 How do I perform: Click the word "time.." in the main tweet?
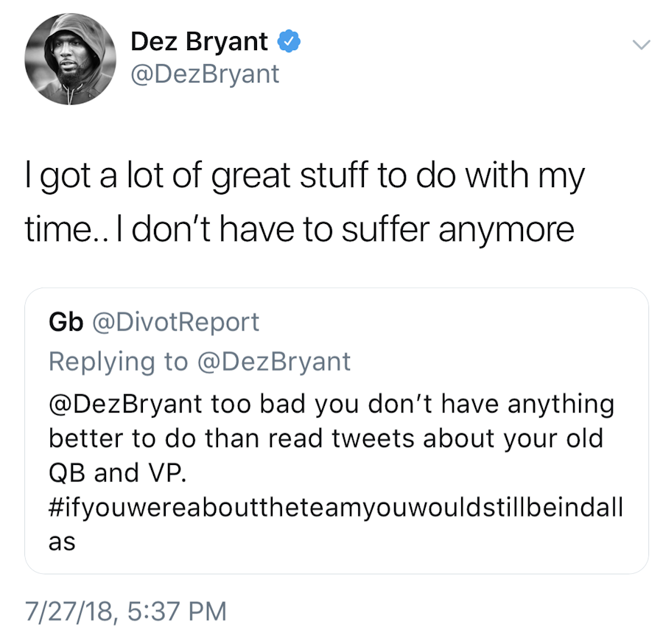(55, 230)
